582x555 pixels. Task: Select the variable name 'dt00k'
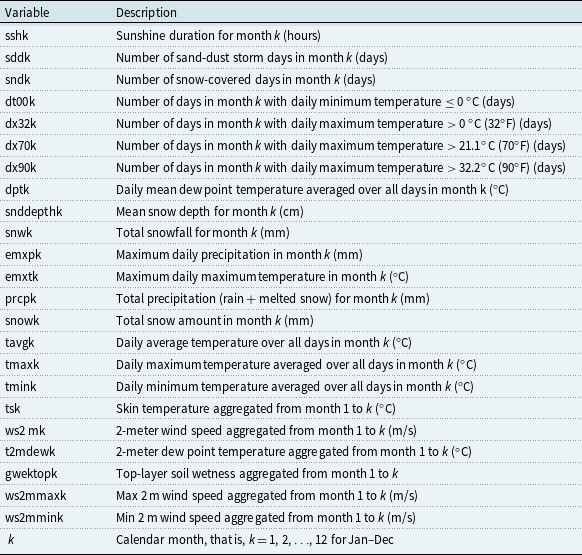pyautogui.click(x=20, y=101)
